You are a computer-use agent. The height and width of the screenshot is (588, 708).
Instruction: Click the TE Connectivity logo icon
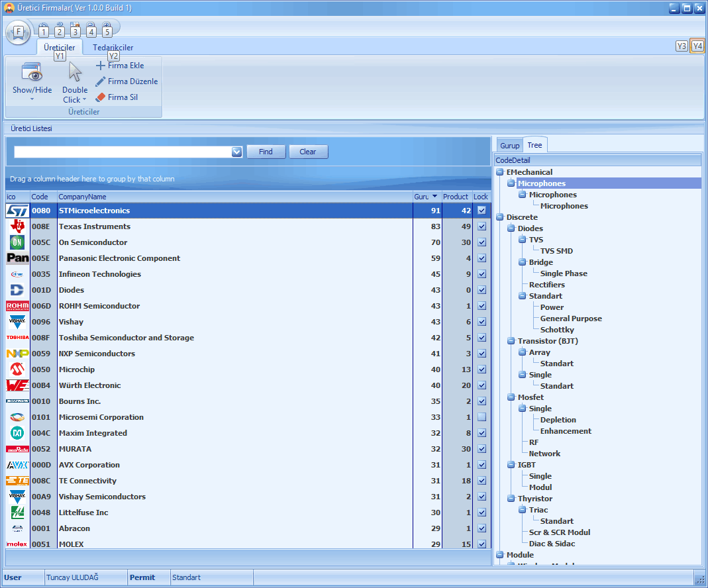(x=18, y=481)
